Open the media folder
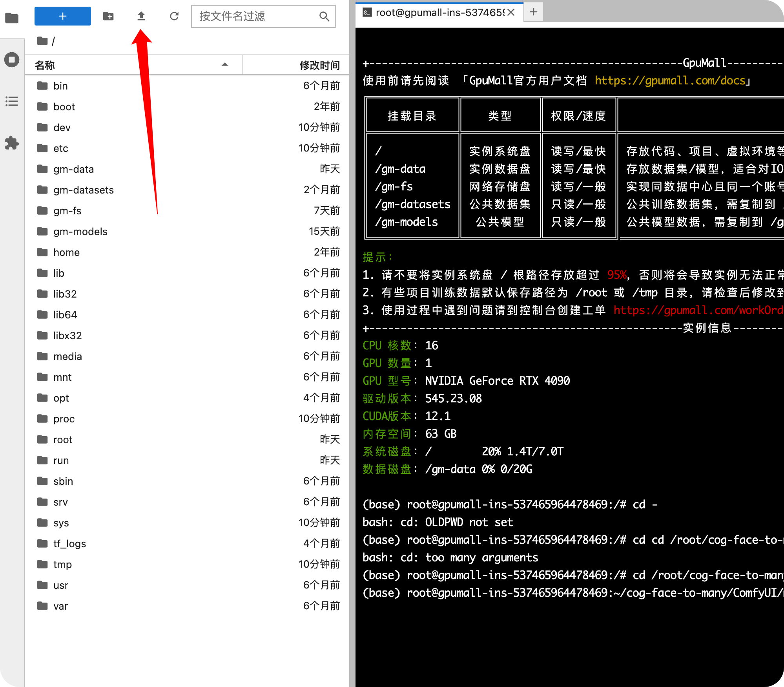The image size is (784, 687). (x=187, y=356)
